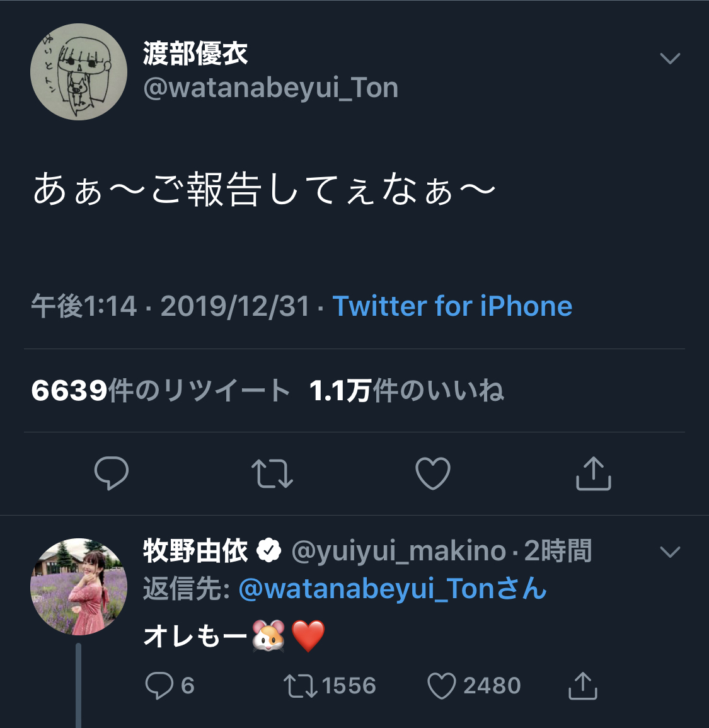View the 6639 retweets list
709x728 pixels.
coord(160,391)
